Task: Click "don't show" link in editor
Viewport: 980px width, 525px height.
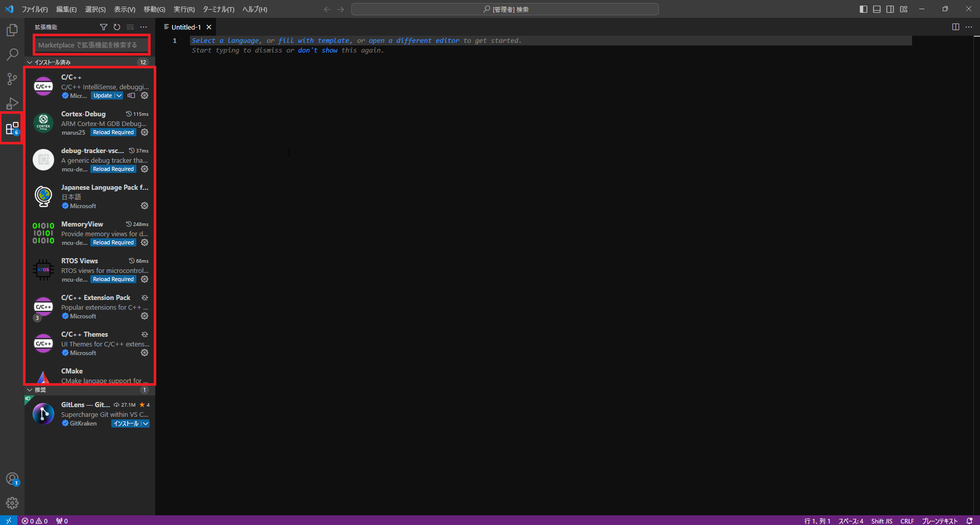Action: pyautogui.click(x=318, y=51)
